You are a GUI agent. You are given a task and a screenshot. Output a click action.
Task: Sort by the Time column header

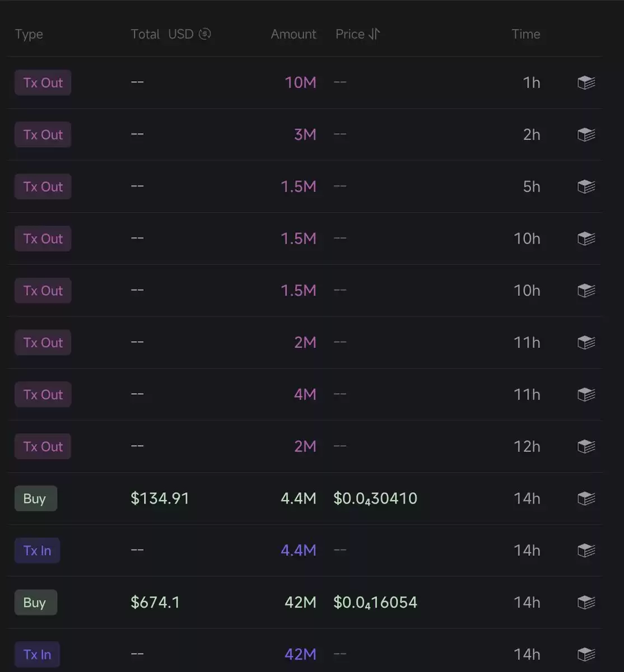pos(525,34)
